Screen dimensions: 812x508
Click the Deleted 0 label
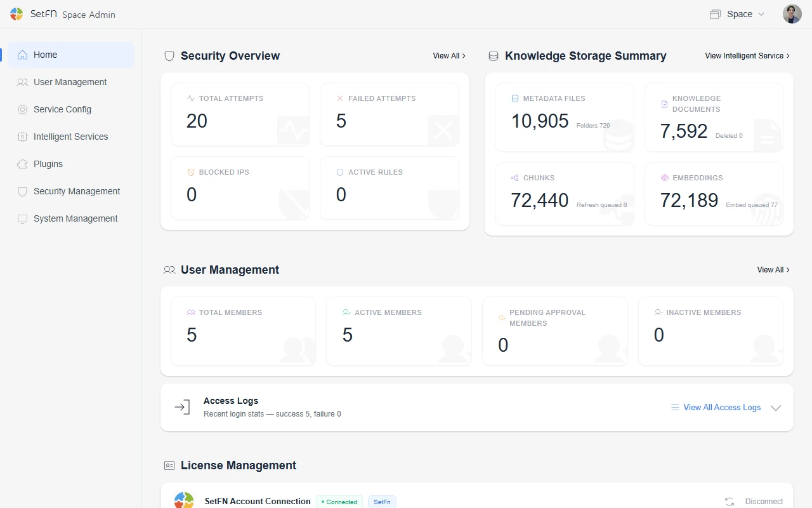[729, 136]
